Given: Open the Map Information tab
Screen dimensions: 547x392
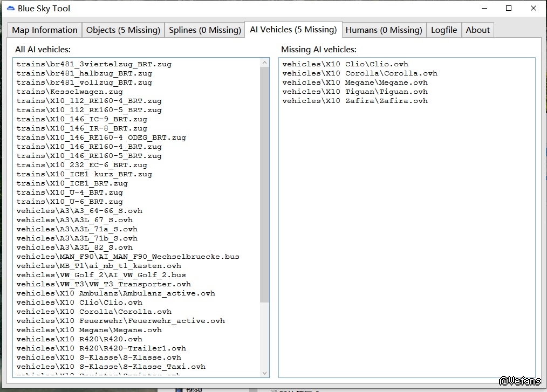Looking at the screenshot, I should tap(45, 30).
